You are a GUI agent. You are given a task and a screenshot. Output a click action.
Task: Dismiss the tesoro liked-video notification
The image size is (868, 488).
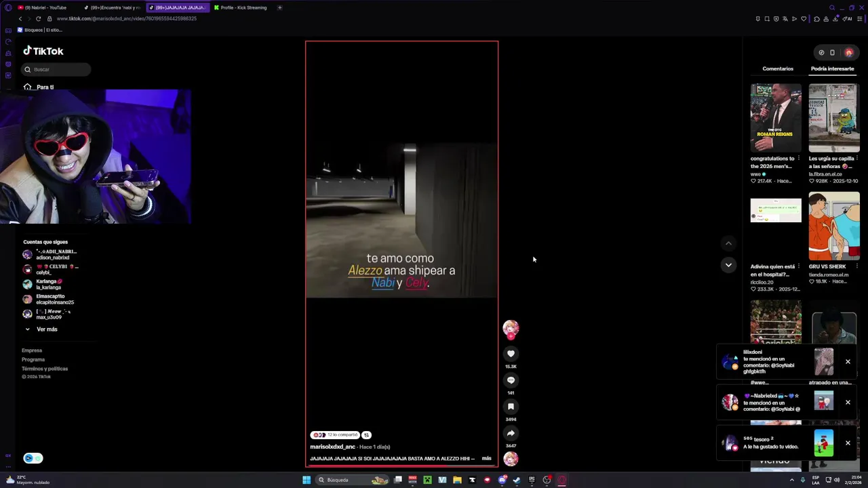(x=848, y=443)
